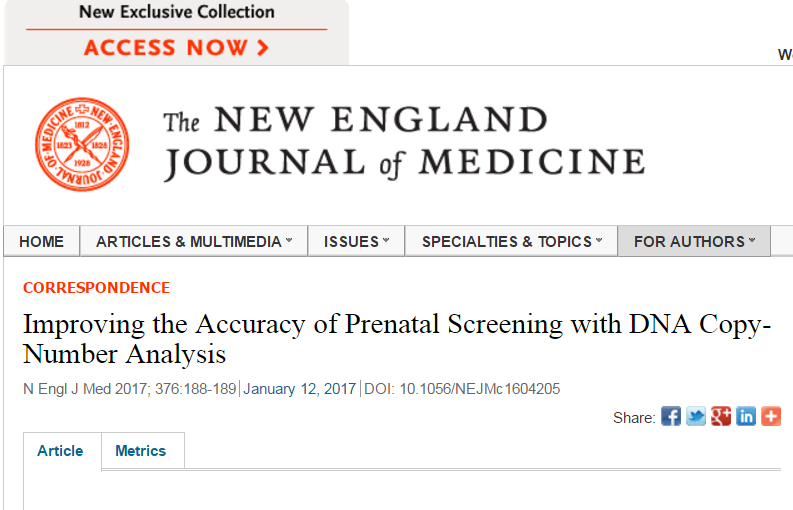Share the article on Facebook

tap(671, 416)
